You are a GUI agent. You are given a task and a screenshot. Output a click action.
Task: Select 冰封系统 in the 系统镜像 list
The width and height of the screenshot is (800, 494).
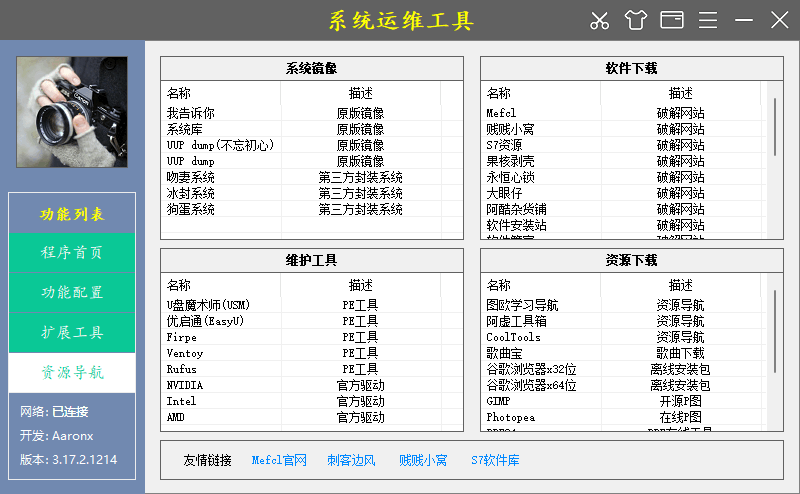point(191,193)
